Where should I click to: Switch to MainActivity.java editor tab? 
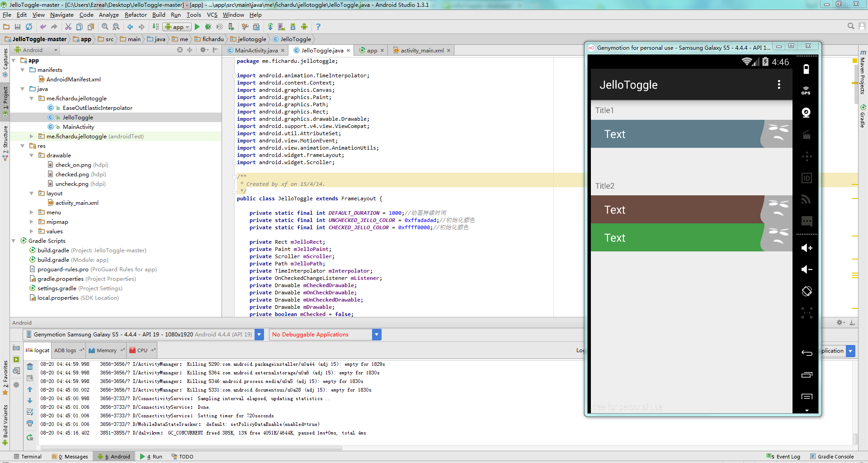256,50
